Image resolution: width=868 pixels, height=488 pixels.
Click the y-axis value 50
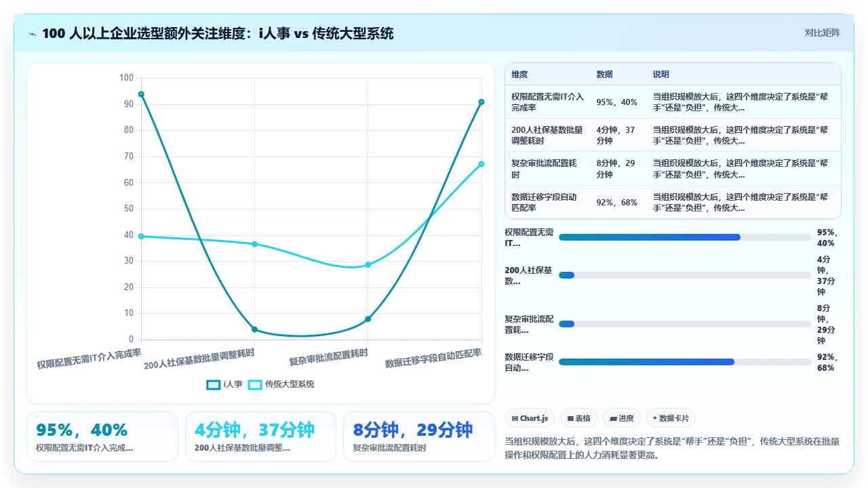click(x=129, y=209)
